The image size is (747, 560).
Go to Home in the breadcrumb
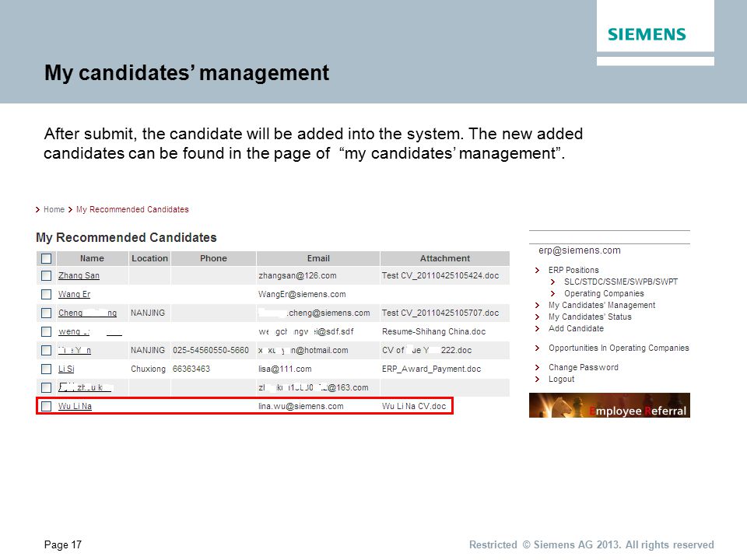click(54, 209)
